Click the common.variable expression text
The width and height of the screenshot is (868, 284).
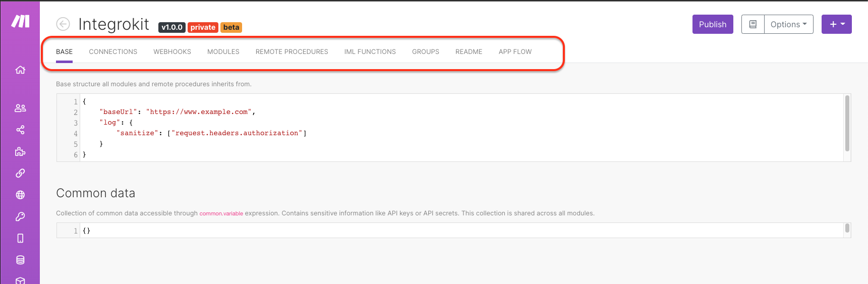coord(221,214)
